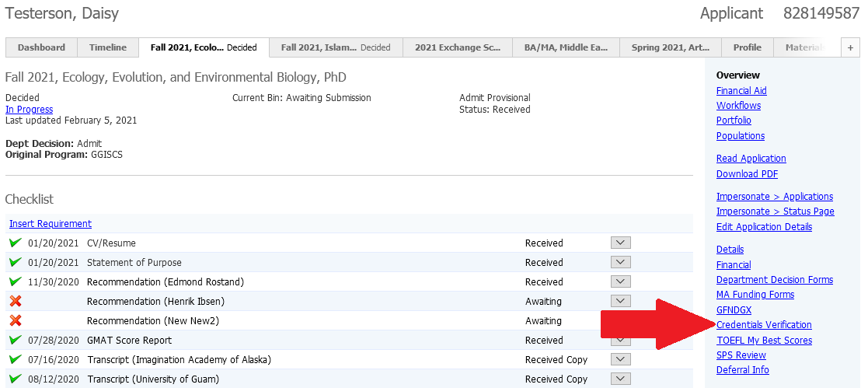Screen dimensions: 868x388
Task: Open the Financial Aid link
Action: 741,91
